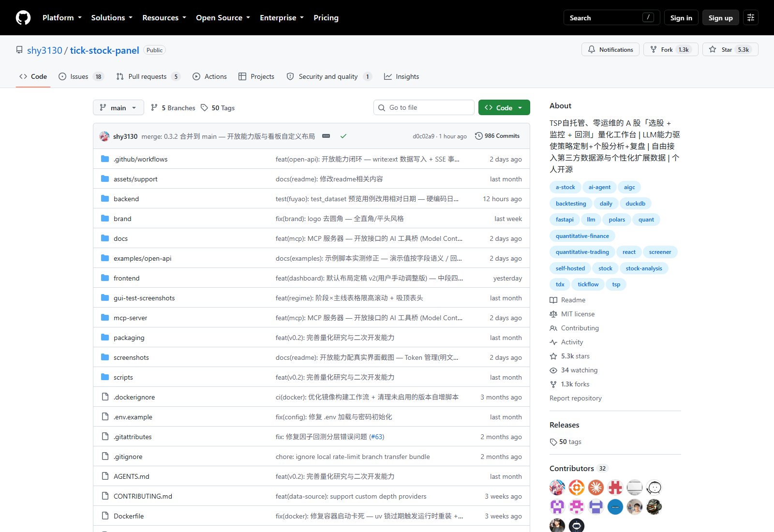Screen dimensions: 774x532
Task: Open appearance settings icon in header
Action: 751,18
